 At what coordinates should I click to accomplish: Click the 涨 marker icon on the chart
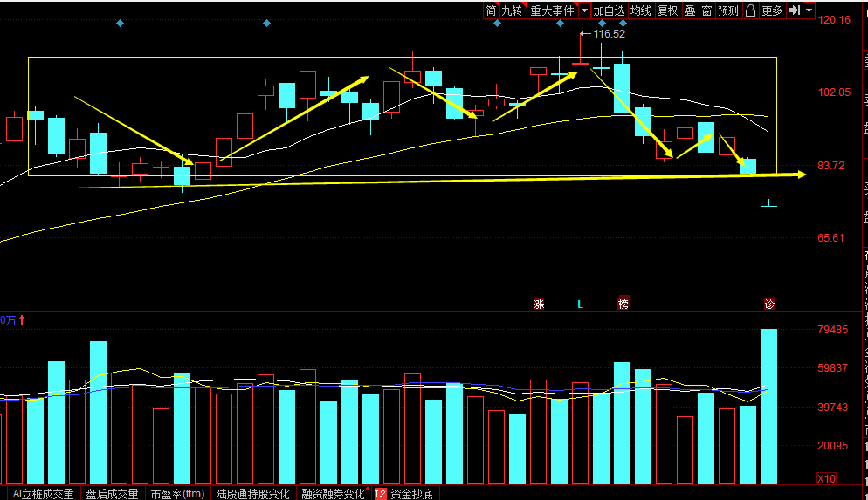539,305
